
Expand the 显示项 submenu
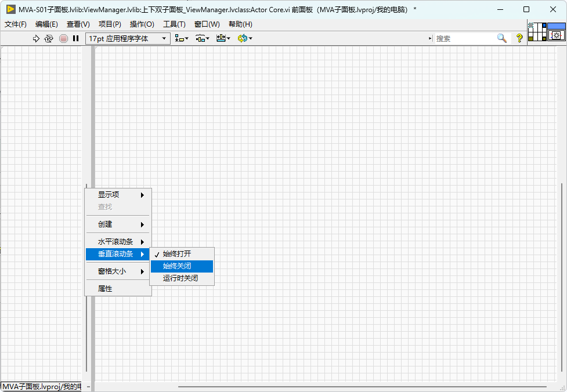[x=118, y=195]
